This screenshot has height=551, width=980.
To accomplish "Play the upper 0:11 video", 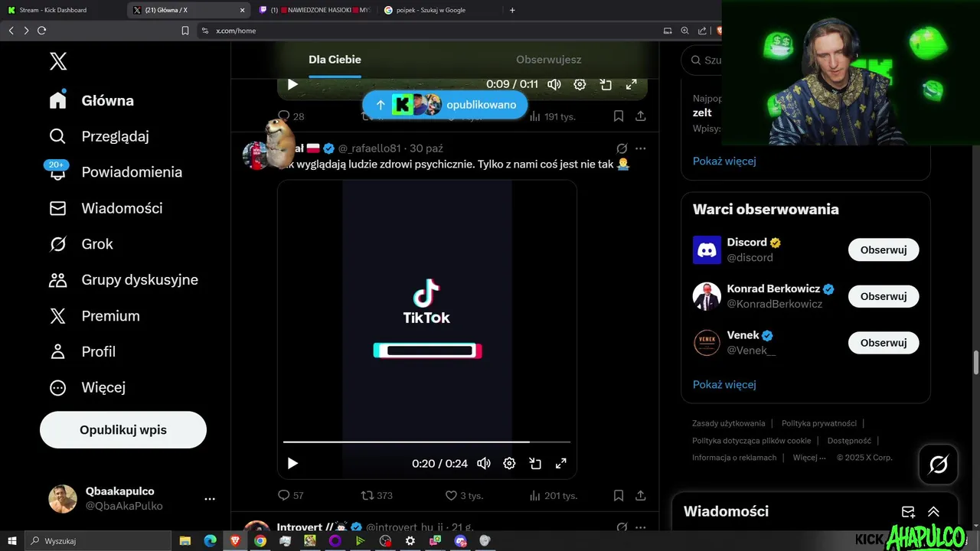I will click(292, 84).
